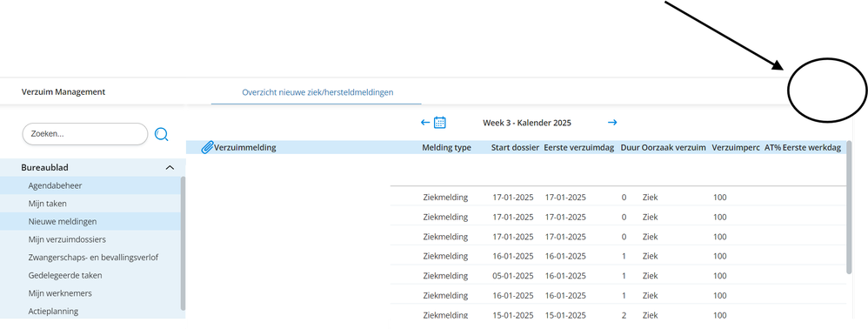This screenshot has width=868, height=329.
Task: Click the table vertical scrollbar
Action: [849, 207]
